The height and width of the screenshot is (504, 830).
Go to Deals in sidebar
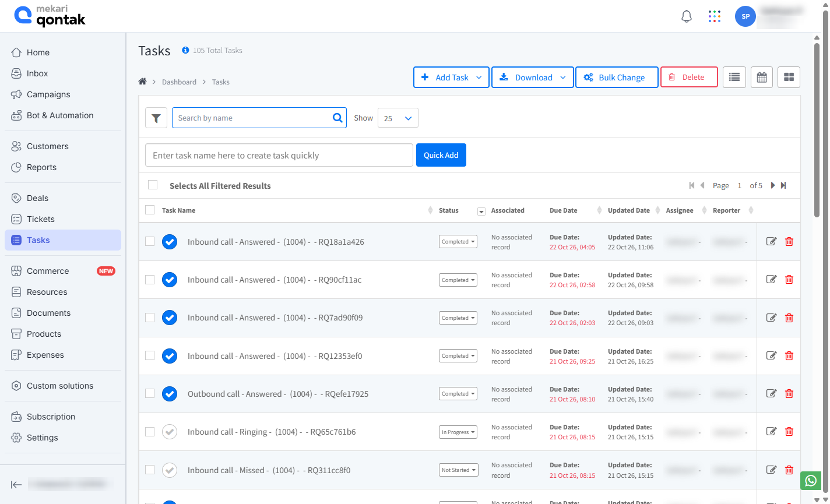[x=63, y=198]
